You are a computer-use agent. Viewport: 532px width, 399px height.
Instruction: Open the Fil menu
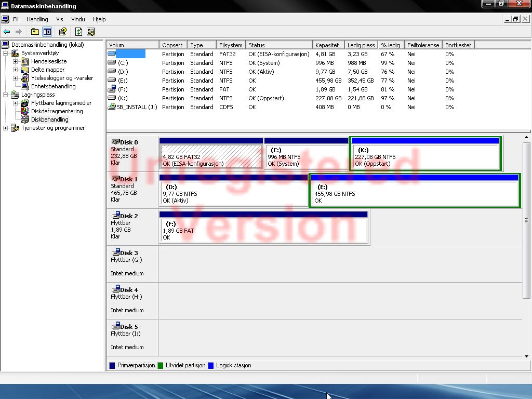pos(16,19)
